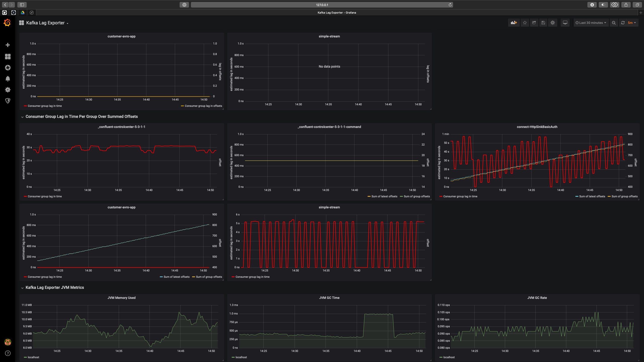This screenshot has width=644, height=362.
Task: Open the JVM Memory Used panel title menu
Action: 122,298
